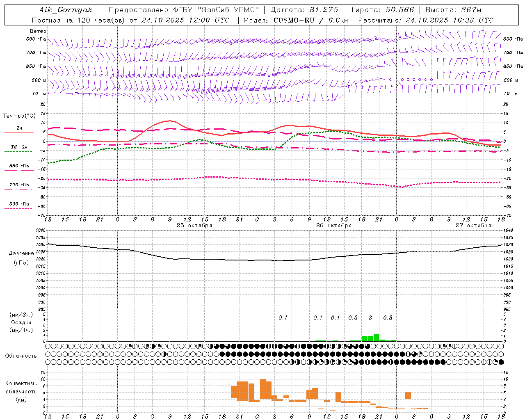Click the 0.3 precipitation amount value
This screenshot has height=420, width=525.
[x=388, y=317]
